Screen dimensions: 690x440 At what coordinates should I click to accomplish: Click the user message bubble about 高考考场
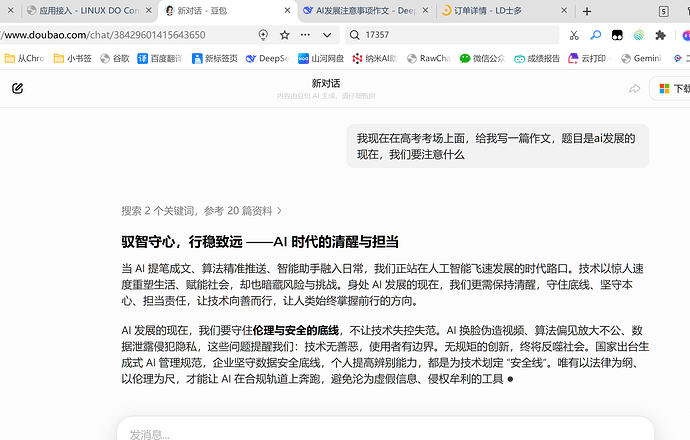tap(497, 146)
